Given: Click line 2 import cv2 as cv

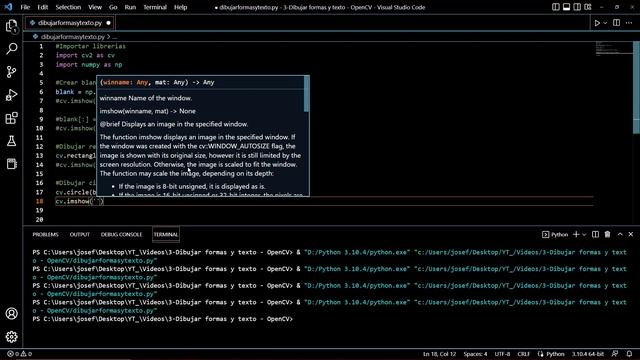Looking at the screenshot, I should (x=85, y=55).
